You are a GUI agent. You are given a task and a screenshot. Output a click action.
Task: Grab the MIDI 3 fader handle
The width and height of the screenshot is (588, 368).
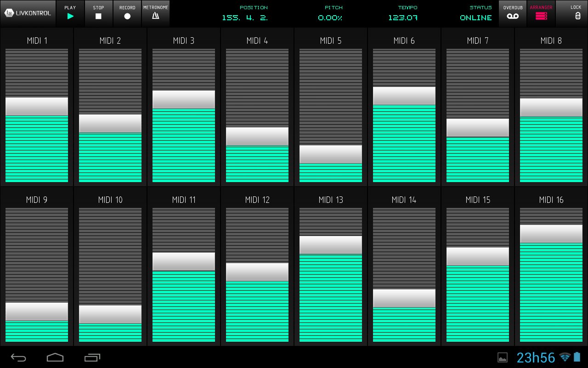(184, 99)
